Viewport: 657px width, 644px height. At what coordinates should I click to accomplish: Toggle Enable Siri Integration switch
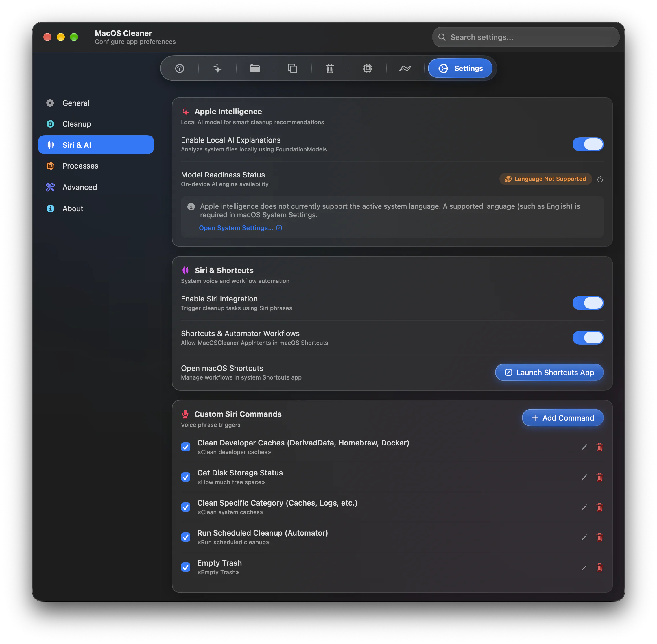[x=588, y=303]
